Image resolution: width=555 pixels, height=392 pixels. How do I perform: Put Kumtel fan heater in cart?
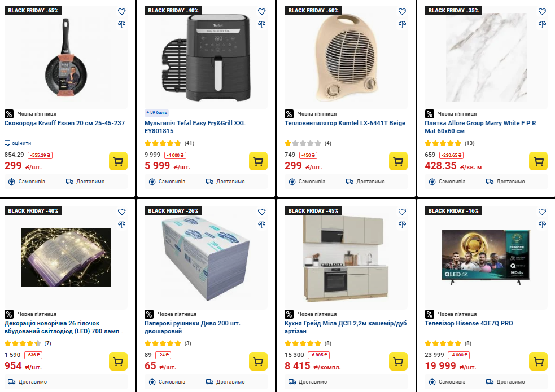point(398,161)
